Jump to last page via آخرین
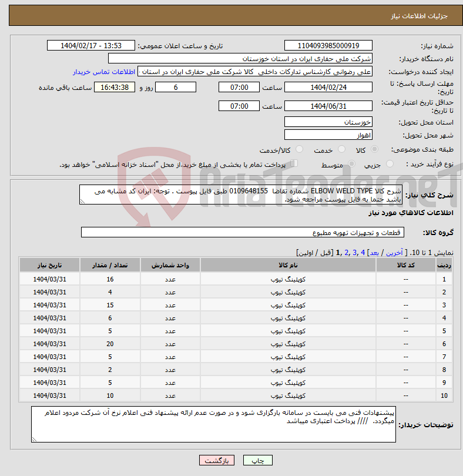This screenshot has width=463, height=476. [x=394, y=253]
